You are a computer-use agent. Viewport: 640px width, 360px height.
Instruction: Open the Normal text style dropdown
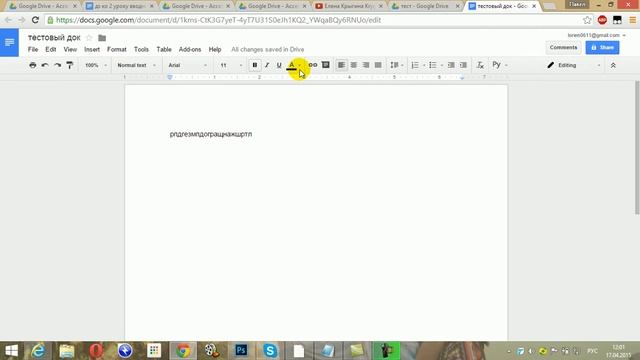point(136,65)
